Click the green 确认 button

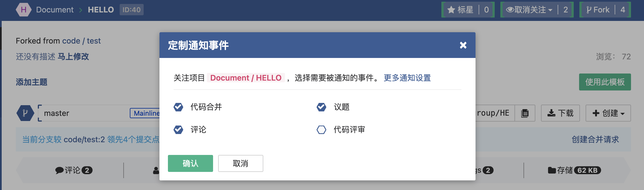coord(190,163)
